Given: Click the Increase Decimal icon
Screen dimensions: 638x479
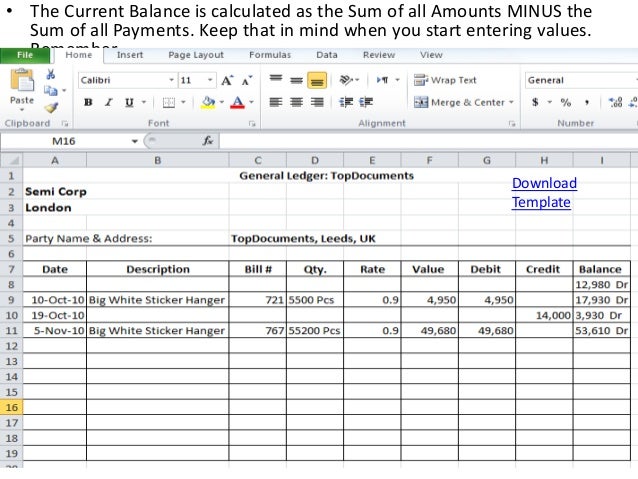Looking at the screenshot, I should coord(615,102).
